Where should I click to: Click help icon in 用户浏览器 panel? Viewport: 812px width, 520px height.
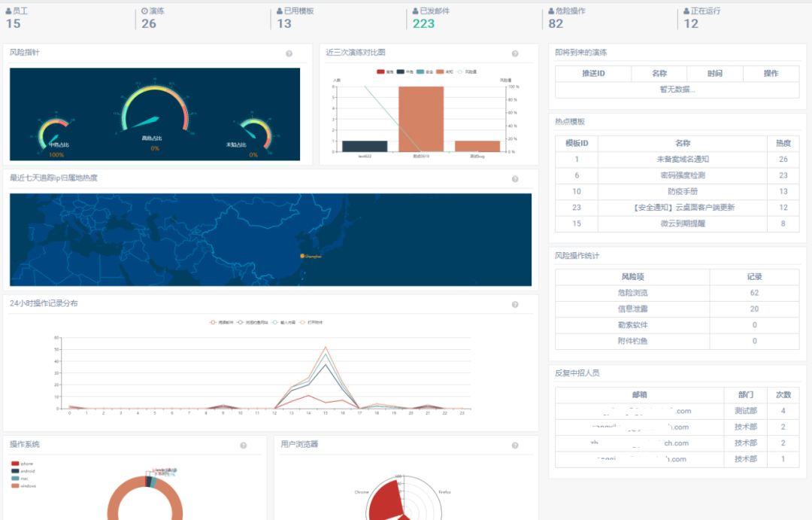click(515, 445)
